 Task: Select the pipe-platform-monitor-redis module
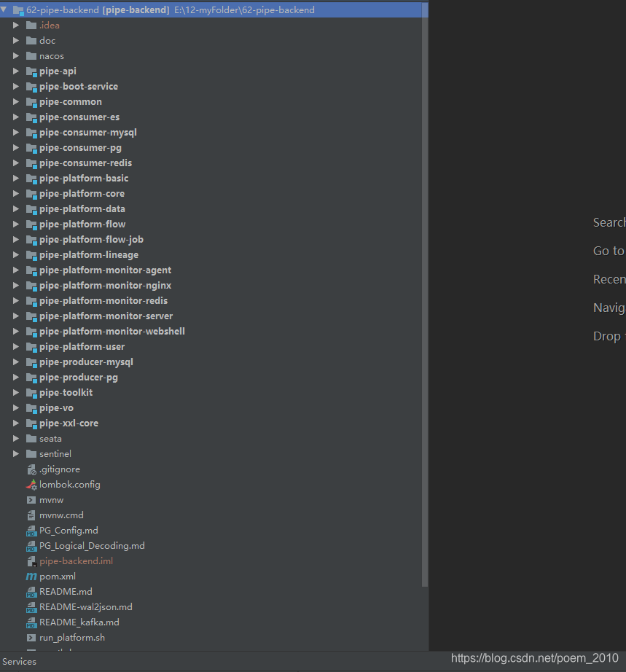point(103,301)
